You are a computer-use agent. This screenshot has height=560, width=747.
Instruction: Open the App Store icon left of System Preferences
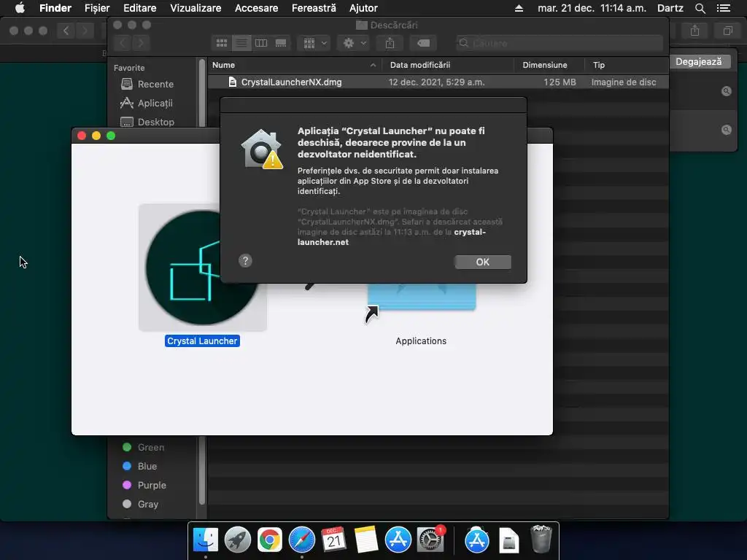398,540
